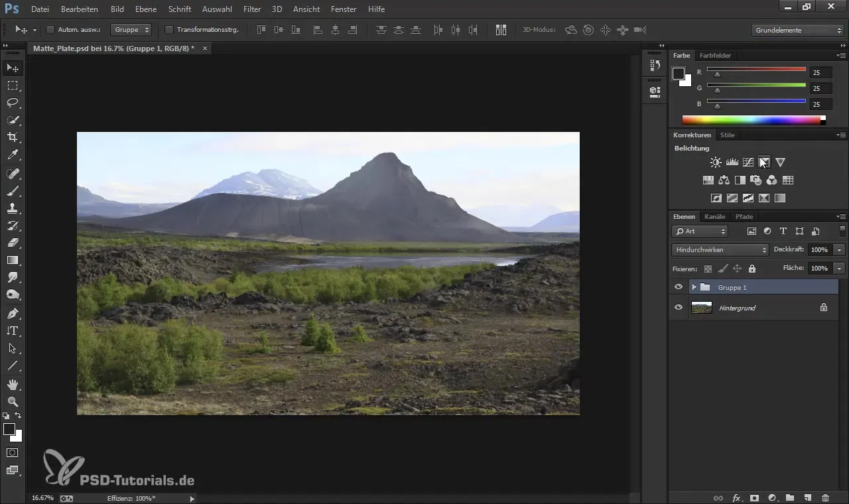
Task: Select the Path Selection tool
Action: click(13, 348)
